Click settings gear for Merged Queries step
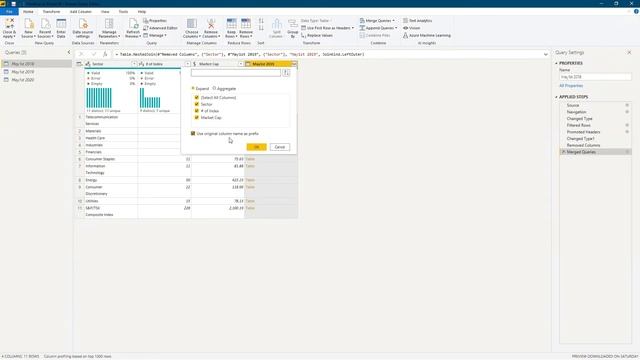The width and height of the screenshot is (640, 360). 627,152
